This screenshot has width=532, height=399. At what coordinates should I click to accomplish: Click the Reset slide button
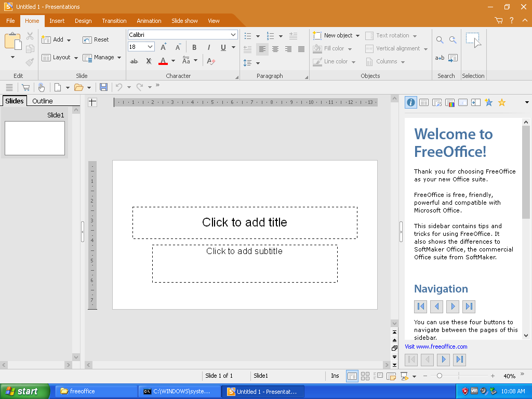point(96,39)
